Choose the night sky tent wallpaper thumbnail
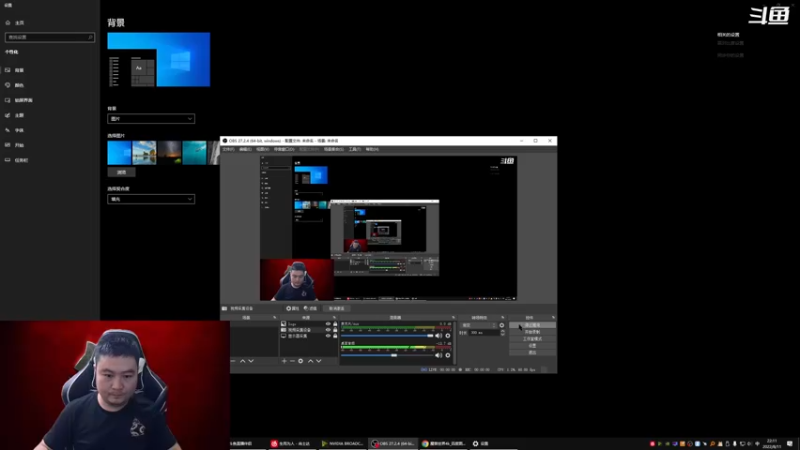800x450 pixels. click(169, 153)
